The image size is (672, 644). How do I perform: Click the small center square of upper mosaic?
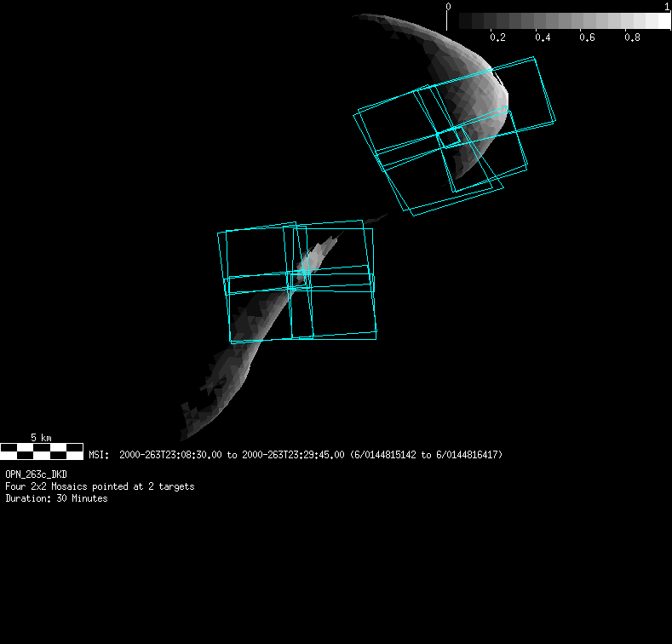pyautogui.click(x=449, y=138)
